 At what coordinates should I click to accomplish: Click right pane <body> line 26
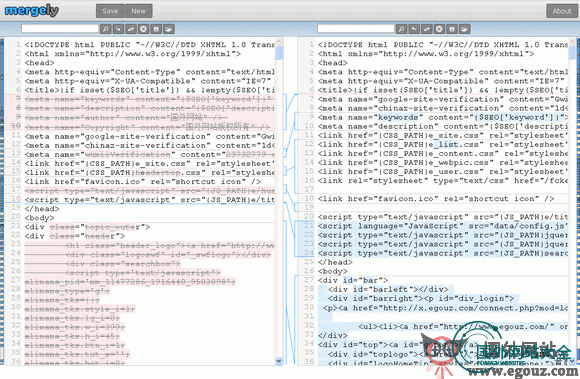[333, 271]
